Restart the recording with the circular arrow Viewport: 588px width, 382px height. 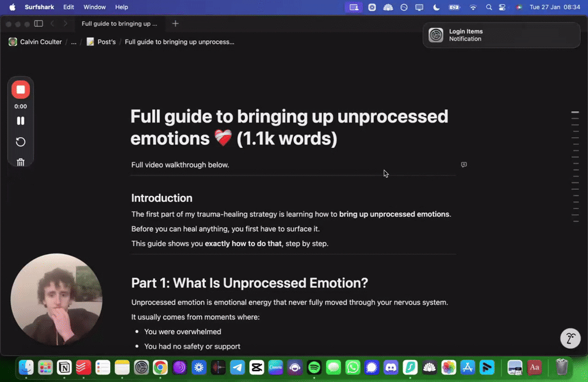(x=21, y=141)
